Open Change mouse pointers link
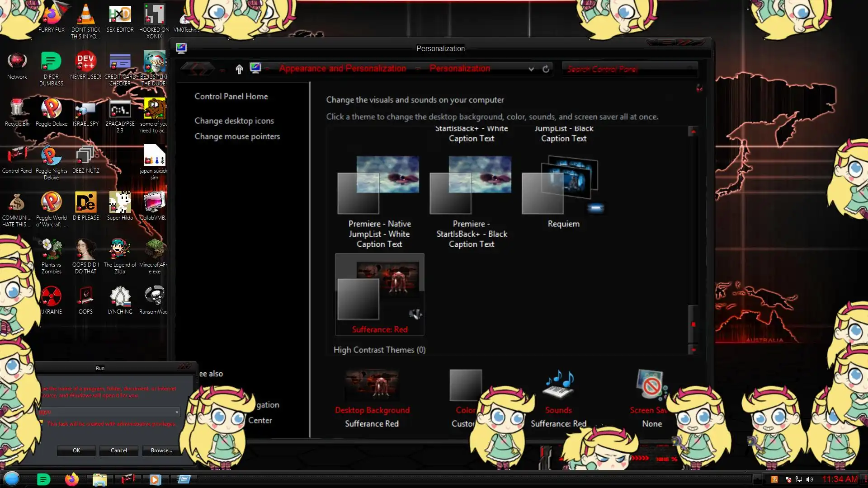Screen dimensions: 868x488 [x=237, y=136]
